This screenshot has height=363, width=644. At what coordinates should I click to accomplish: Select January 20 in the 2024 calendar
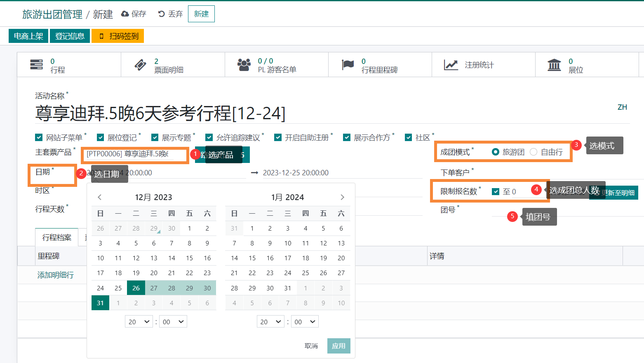pyautogui.click(x=341, y=258)
